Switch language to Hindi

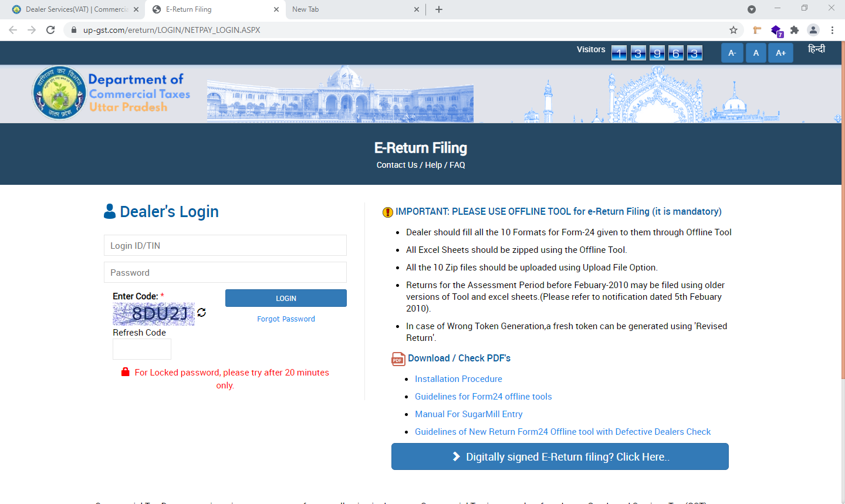[816, 49]
